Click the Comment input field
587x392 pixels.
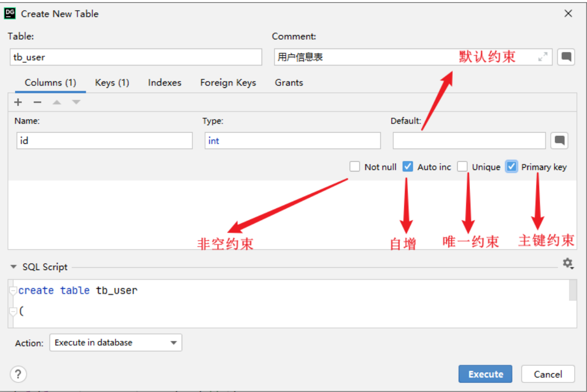(413, 57)
